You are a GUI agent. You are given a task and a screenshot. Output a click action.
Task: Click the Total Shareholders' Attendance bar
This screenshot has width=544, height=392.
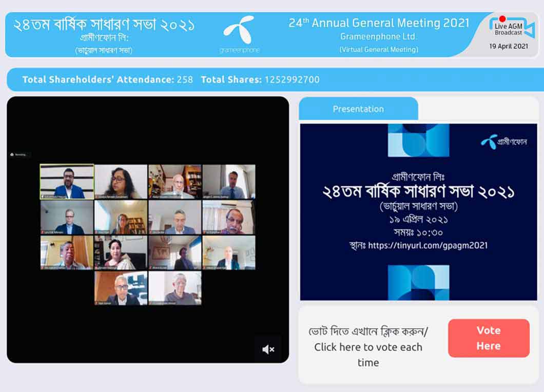coord(275,80)
